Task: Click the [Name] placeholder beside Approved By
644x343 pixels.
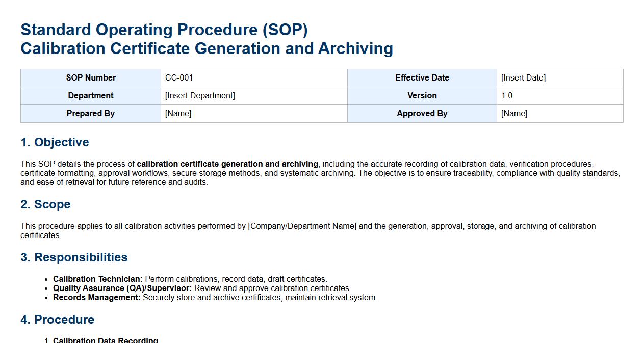Action: (514, 114)
